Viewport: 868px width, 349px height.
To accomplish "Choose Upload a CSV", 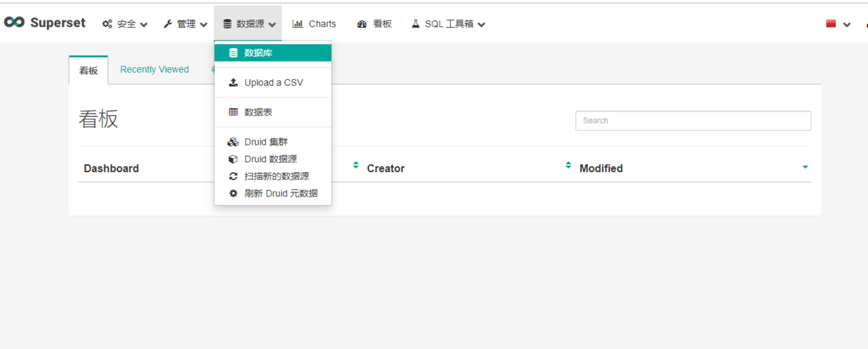I will click(273, 83).
